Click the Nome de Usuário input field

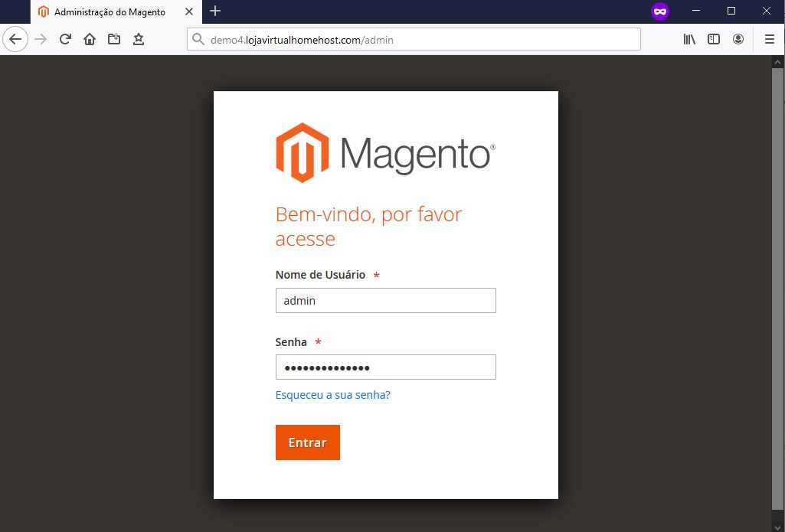[385, 300]
